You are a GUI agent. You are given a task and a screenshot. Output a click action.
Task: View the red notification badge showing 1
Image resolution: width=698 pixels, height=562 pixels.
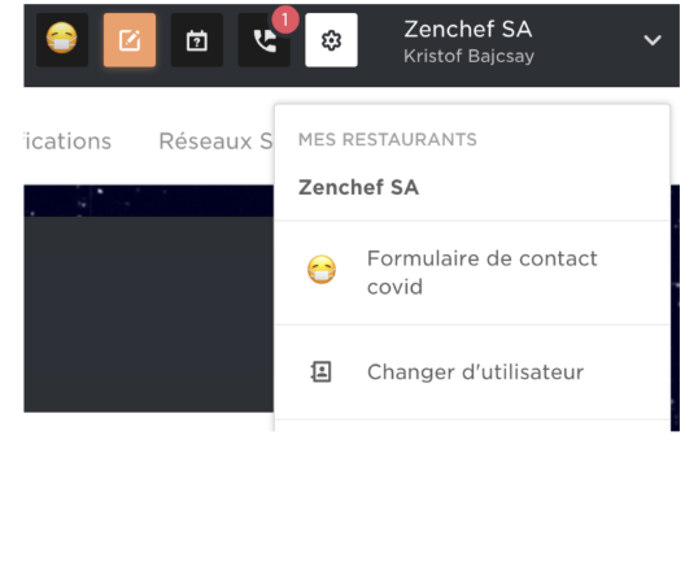(285, 20)
